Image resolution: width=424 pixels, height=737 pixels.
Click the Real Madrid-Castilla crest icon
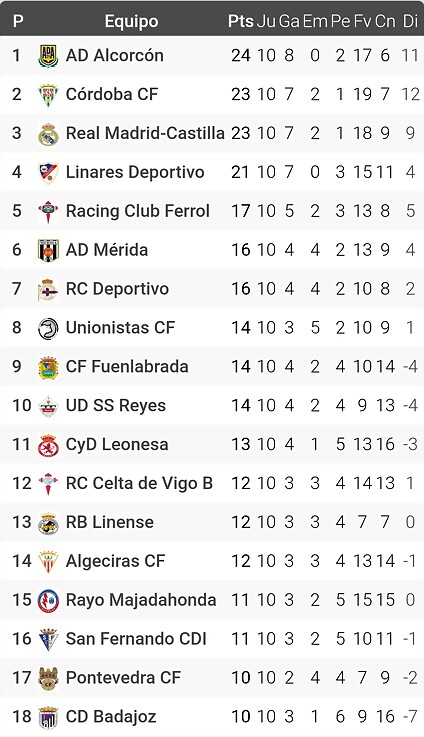(48, 134)
